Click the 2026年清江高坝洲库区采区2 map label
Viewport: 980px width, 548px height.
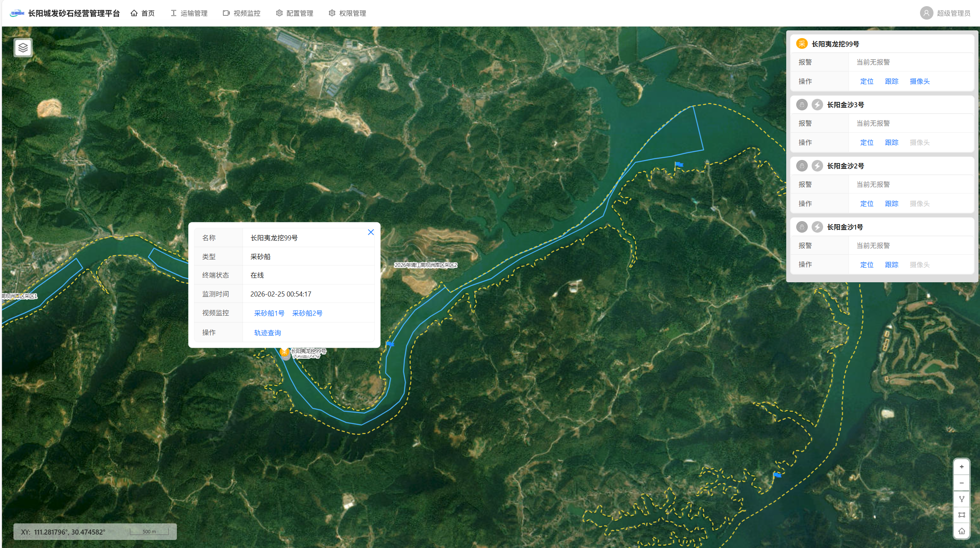pos(426,265)
